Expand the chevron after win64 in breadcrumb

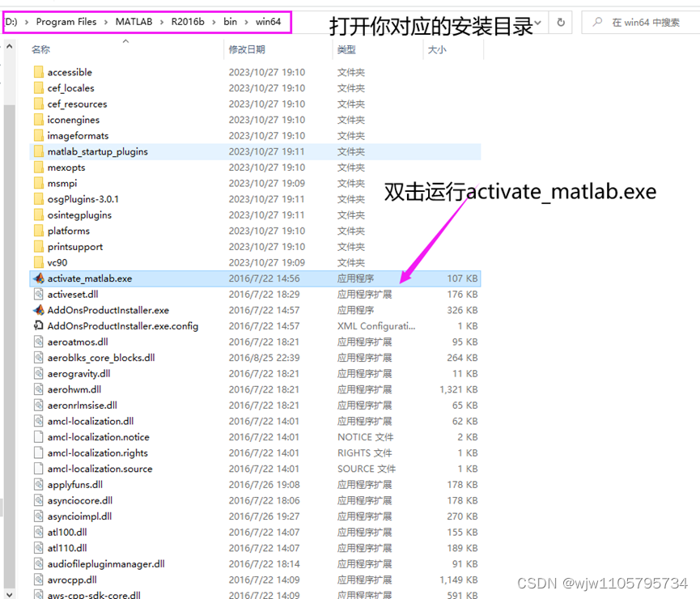pos(289,23)
